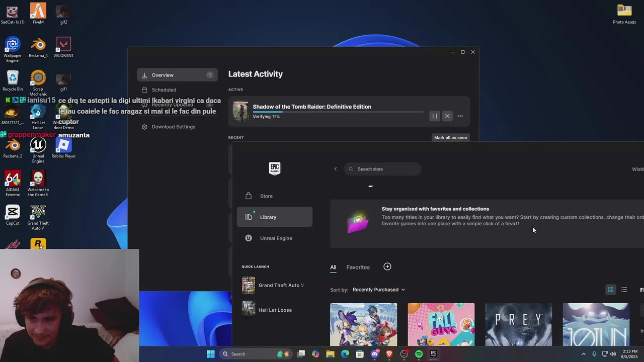Open the Windows Start menu
Image resolution: width=644 pixels, height=362 pixels.
tap(211, 354)
